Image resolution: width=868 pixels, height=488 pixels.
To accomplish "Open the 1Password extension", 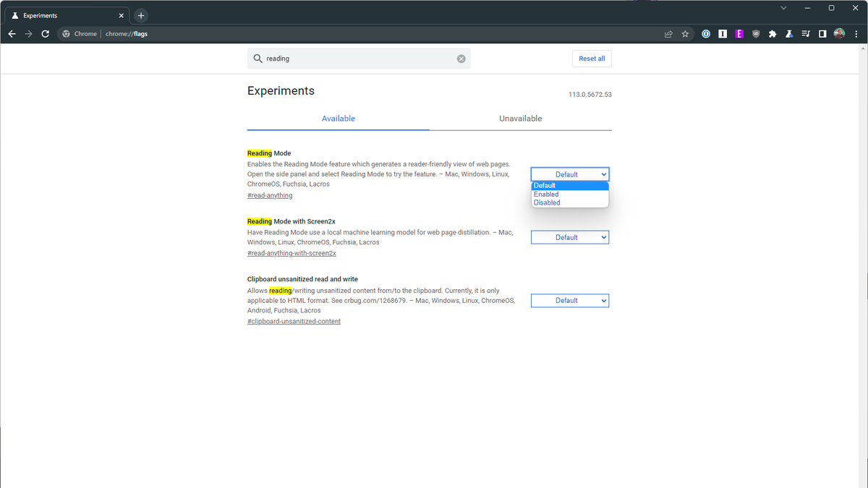I will click(x=706, y=33).
